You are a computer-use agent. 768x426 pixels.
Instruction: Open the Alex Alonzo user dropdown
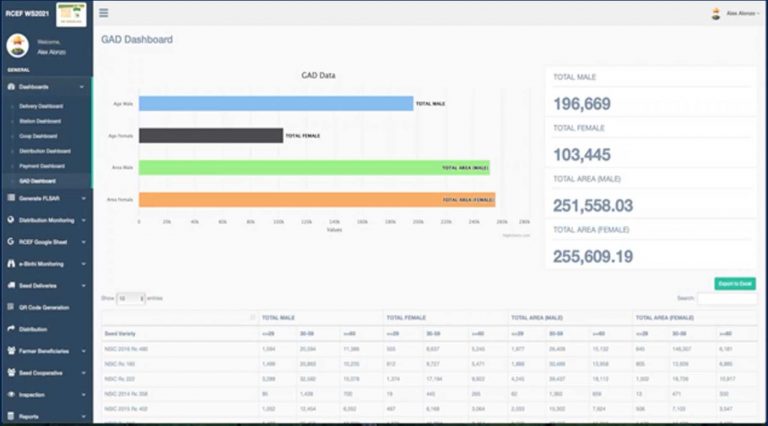tap(741, 14)
